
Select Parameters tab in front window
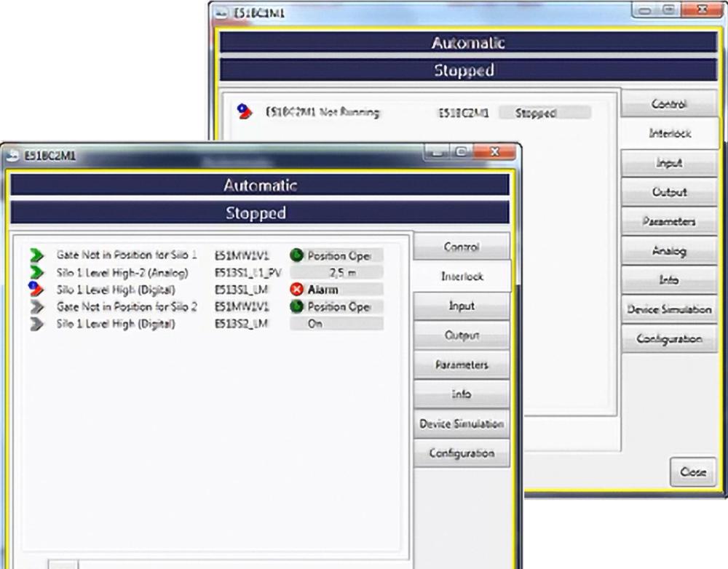462,365
